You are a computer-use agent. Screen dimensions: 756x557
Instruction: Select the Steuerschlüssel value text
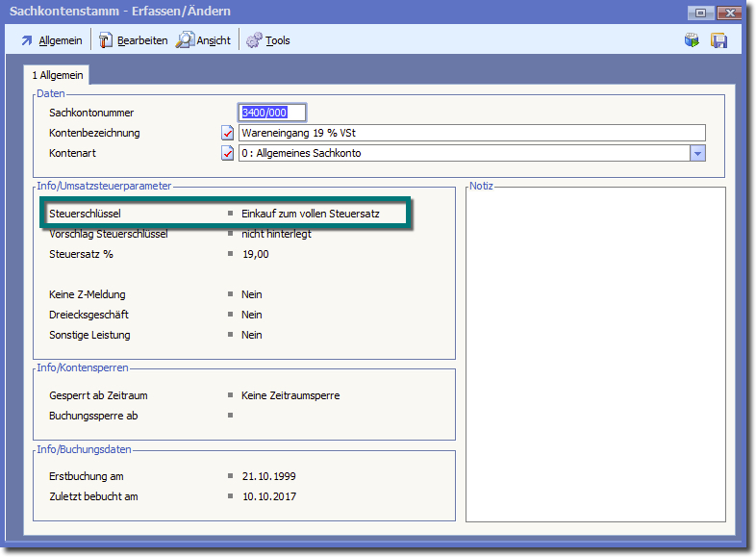click(x=310, y=214)
